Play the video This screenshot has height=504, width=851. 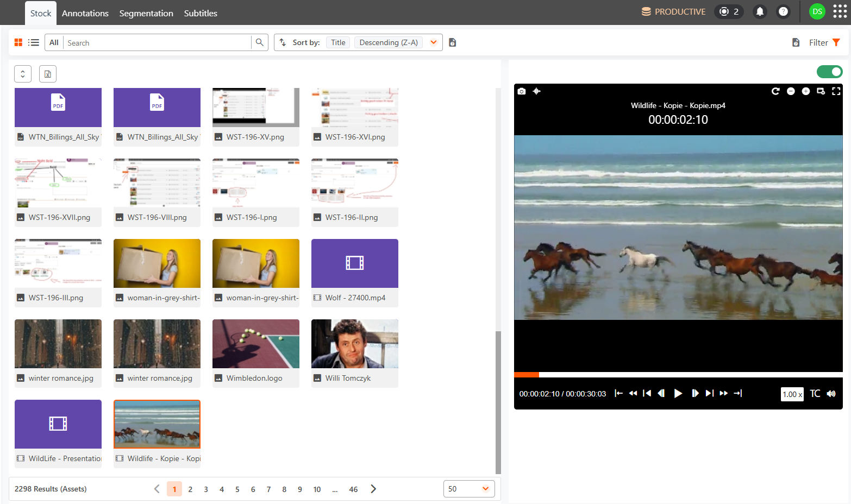tap(678, 393)
